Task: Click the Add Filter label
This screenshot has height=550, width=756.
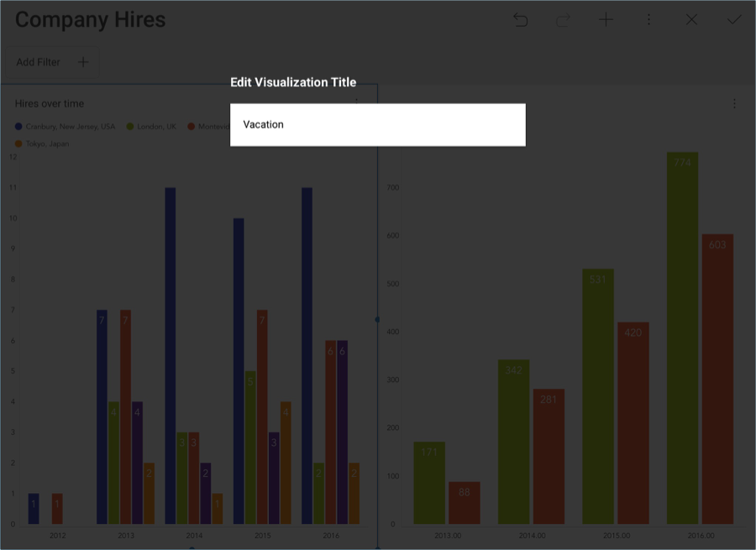Action: (x=38, y=62)
